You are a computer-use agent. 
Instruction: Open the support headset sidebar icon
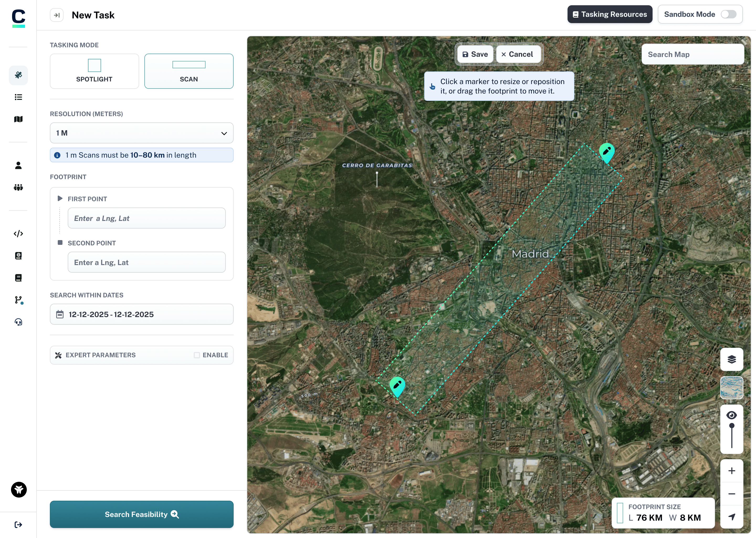tap(18, 322)
